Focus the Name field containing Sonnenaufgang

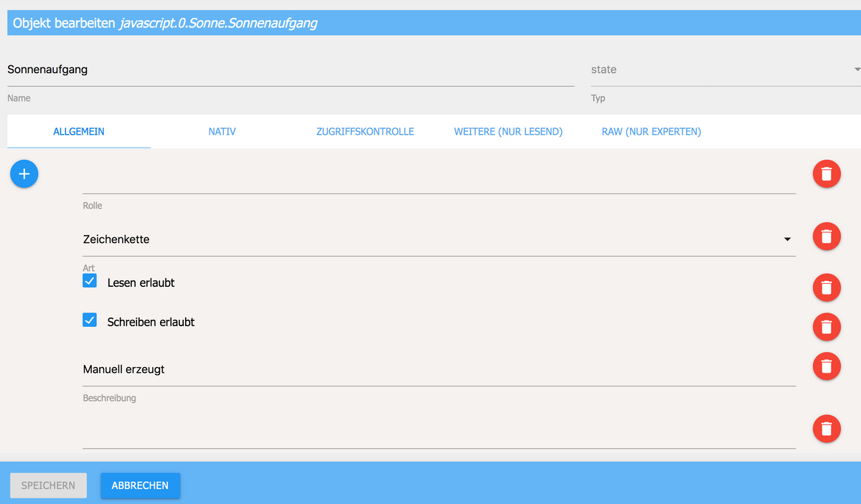coord(291,70)
